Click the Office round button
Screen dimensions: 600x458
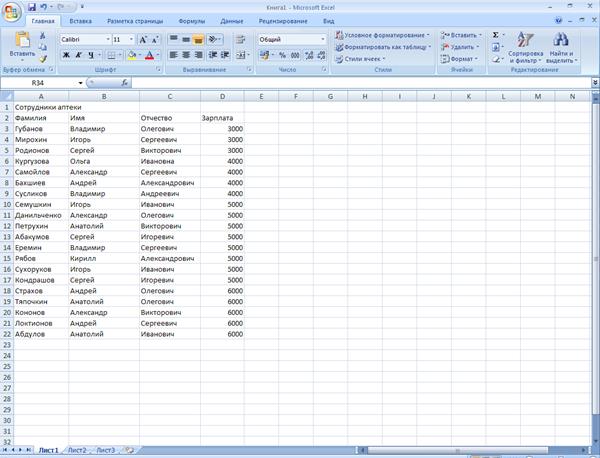tap(12, 10)
